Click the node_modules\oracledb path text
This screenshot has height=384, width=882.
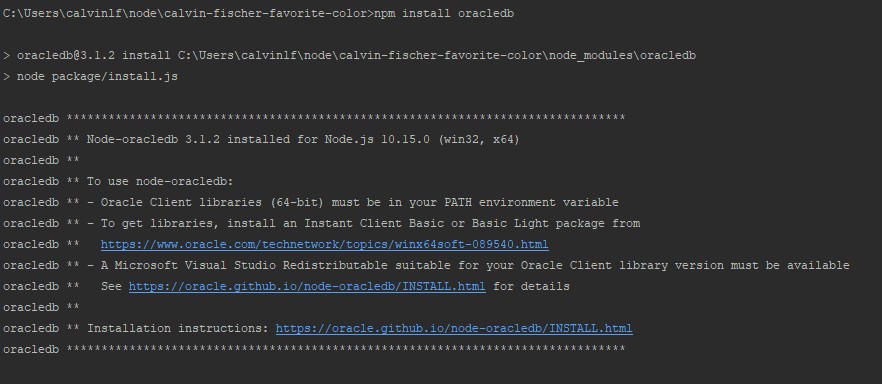(x=623, y=56)
